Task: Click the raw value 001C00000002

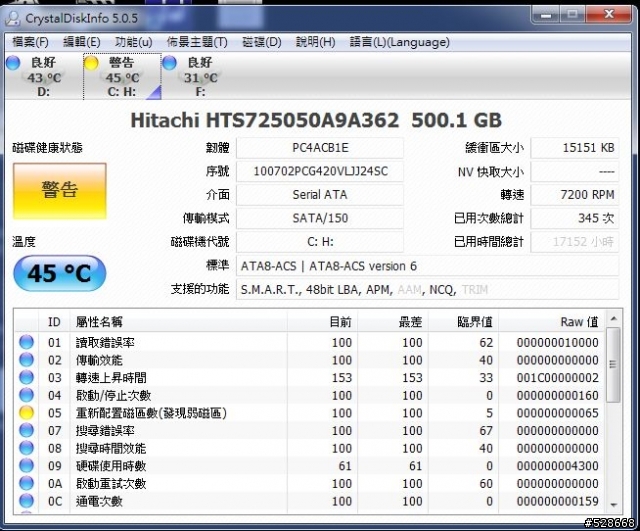Action: click(x=558, y=378)
